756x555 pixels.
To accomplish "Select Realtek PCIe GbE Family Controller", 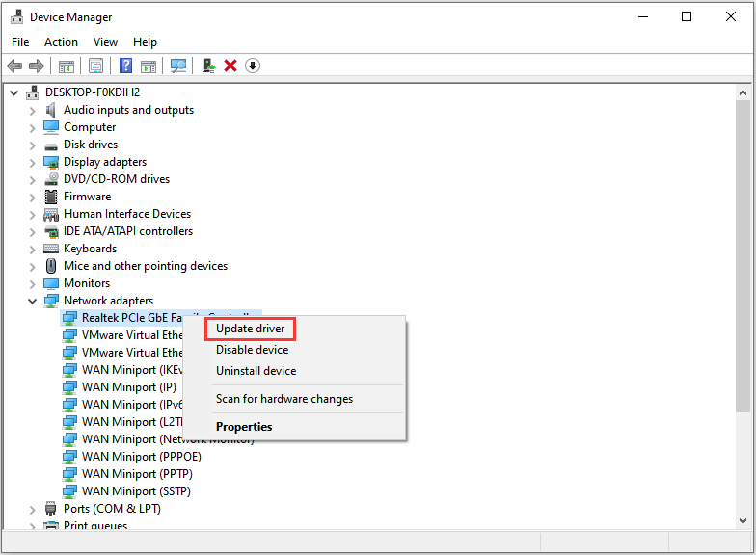I will (x=131, y=318).
